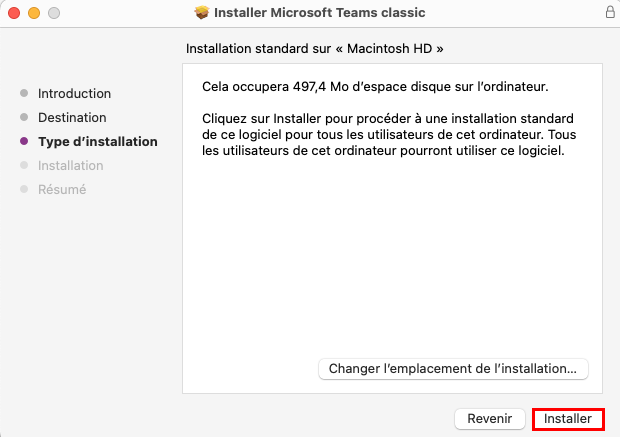620x437 pixels.
Task: Click the grey bullet beside Introduction
Action: pyautogui.click(x=24, y=93)
